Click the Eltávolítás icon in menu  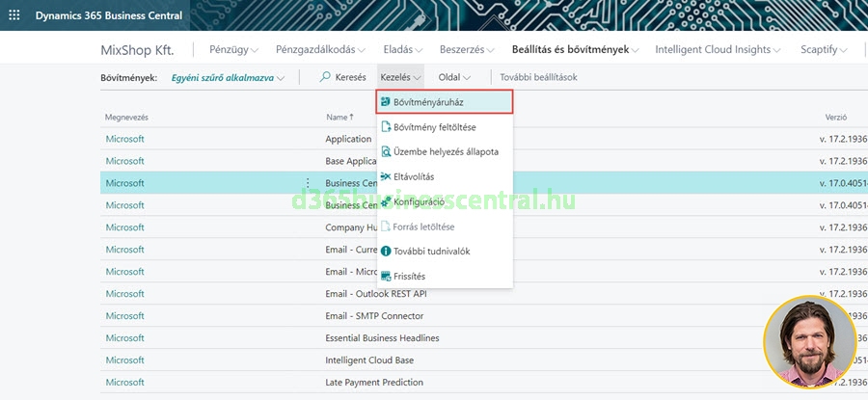[386, 176]
